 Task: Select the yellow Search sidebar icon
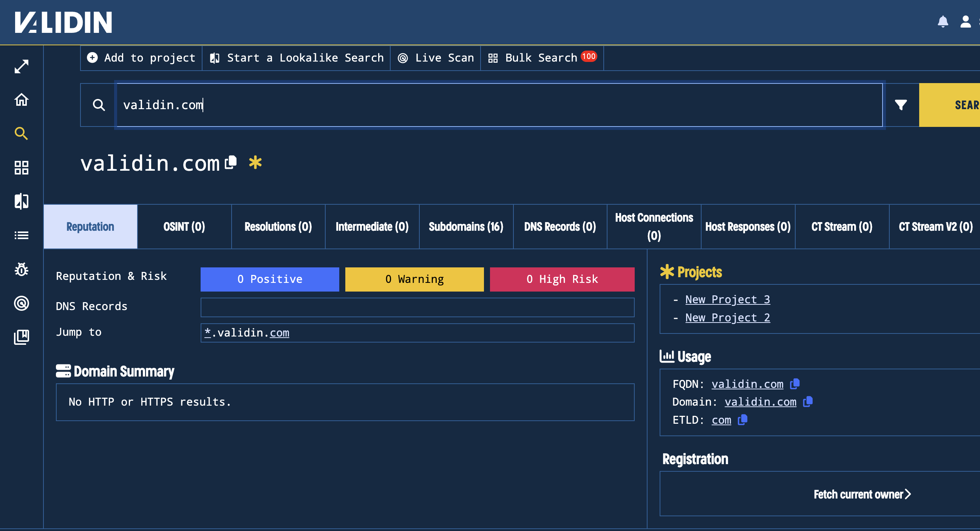coord(21,134)
